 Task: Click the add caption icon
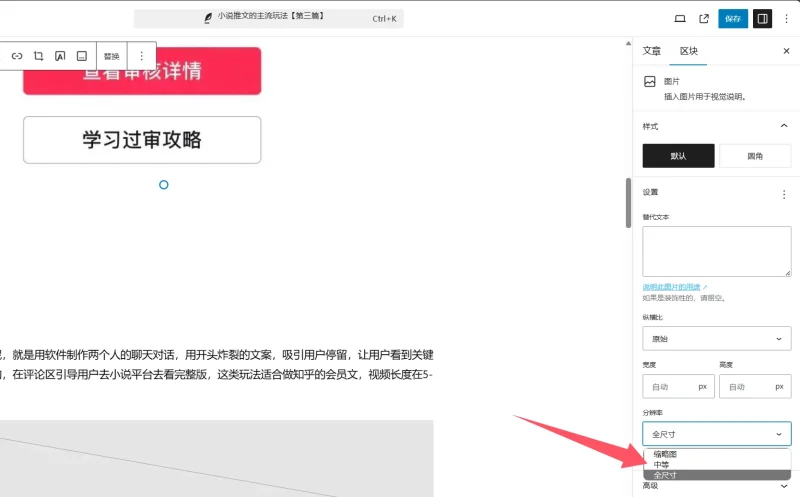82,56
